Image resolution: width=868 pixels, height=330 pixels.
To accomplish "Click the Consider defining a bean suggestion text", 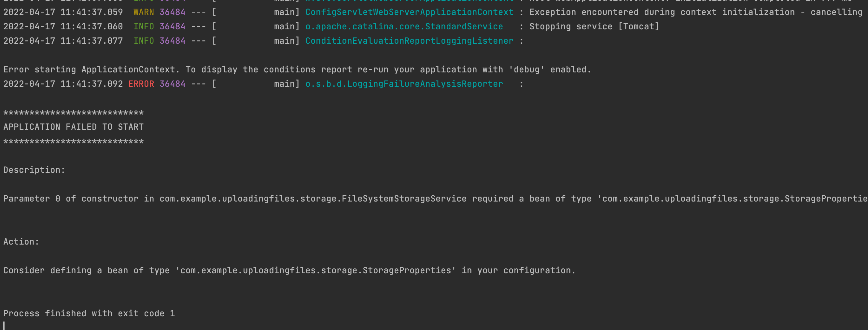I will click(x=289, y=270).
